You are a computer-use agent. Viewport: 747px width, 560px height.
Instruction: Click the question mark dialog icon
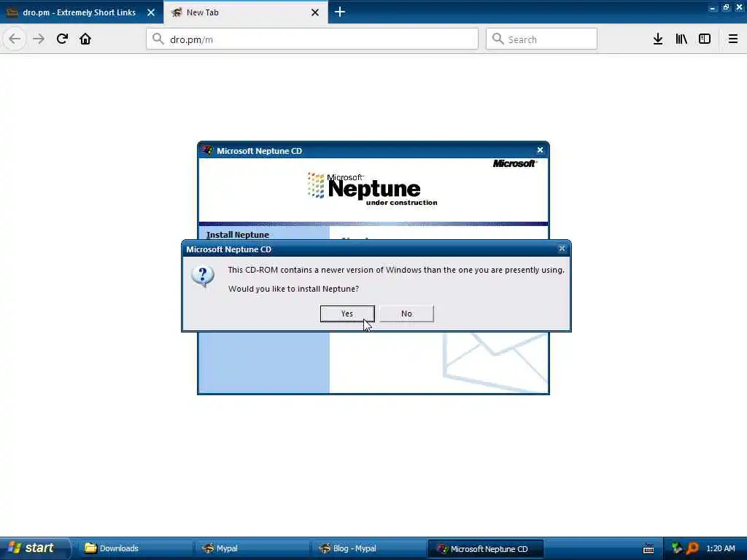pos(203,276)
